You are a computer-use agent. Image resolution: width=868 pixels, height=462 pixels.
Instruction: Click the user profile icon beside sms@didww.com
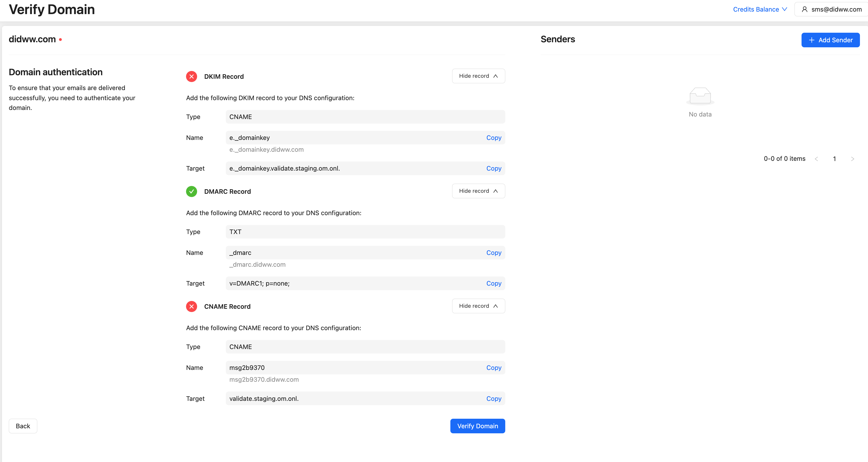click(x=805, y=9)
